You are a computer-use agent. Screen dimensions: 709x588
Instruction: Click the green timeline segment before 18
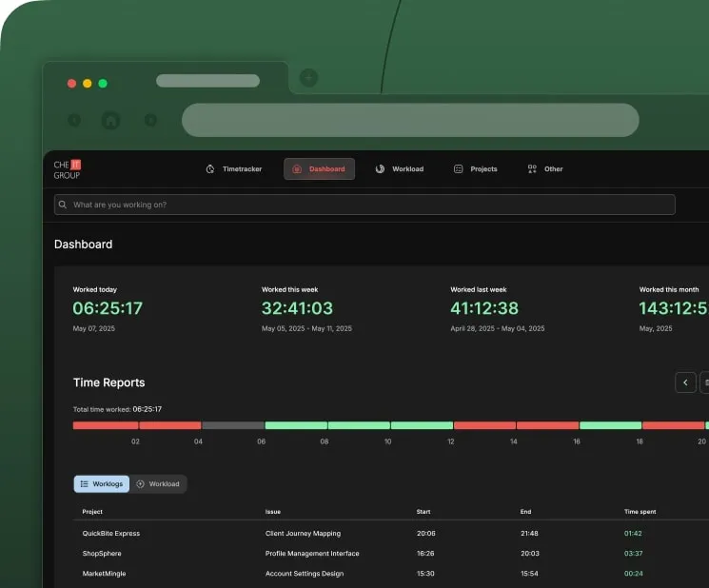click(x=610, y=425)
